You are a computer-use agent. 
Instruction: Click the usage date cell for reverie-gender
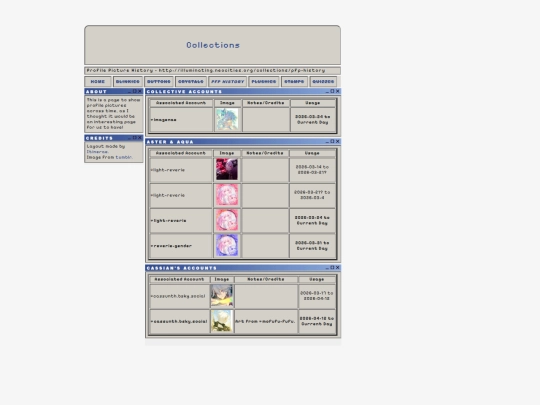[x=312, y=246]
